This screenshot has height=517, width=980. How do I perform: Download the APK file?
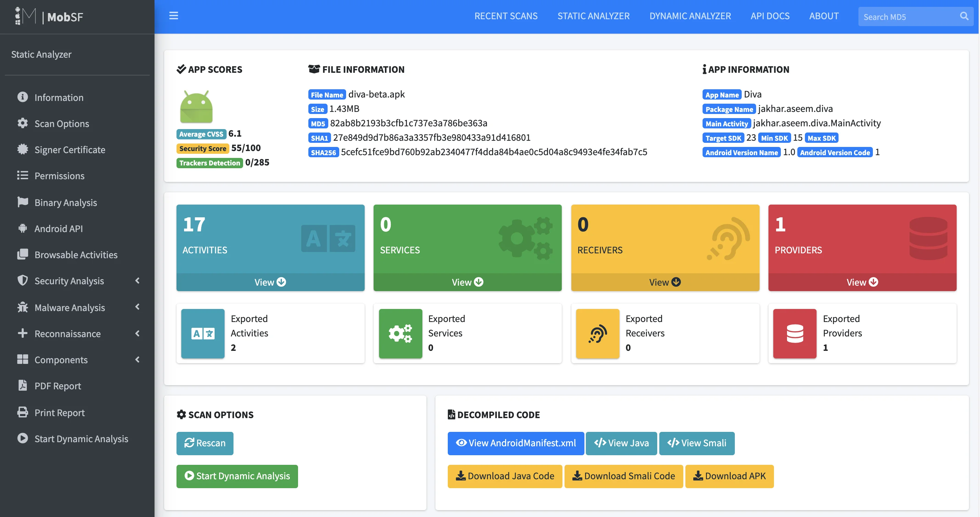[729, 476]
